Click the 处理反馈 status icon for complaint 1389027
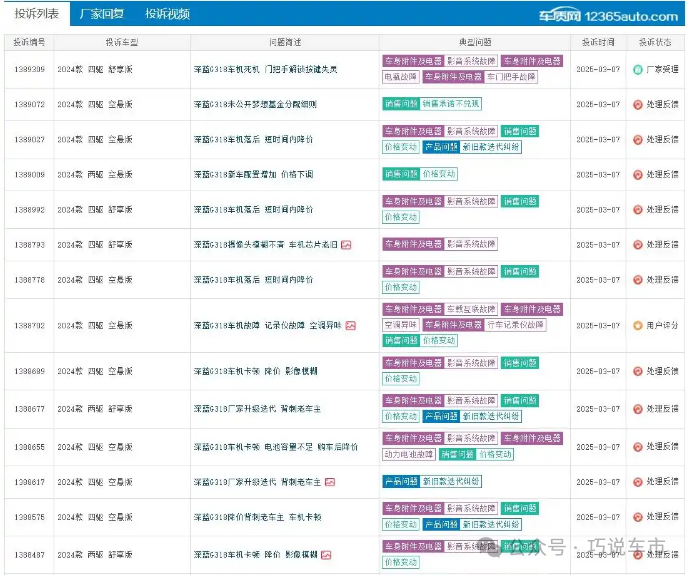688x575 pixels. [638, 140]
